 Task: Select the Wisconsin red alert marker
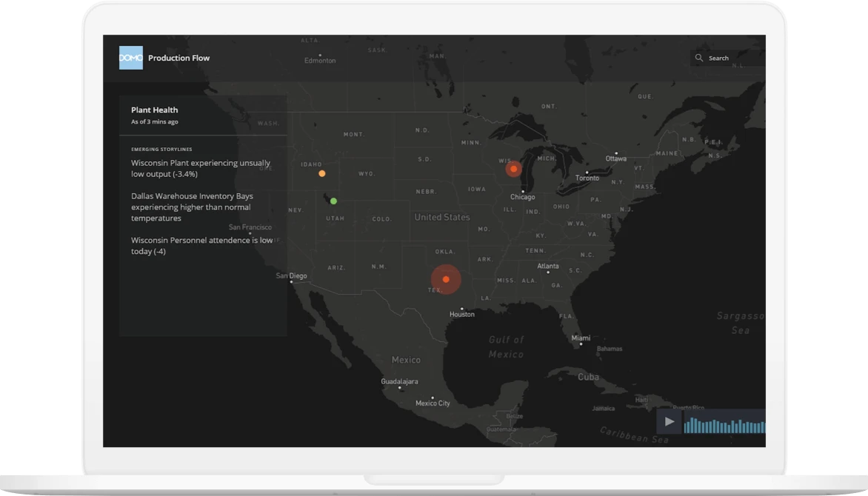tap(513, 169)
